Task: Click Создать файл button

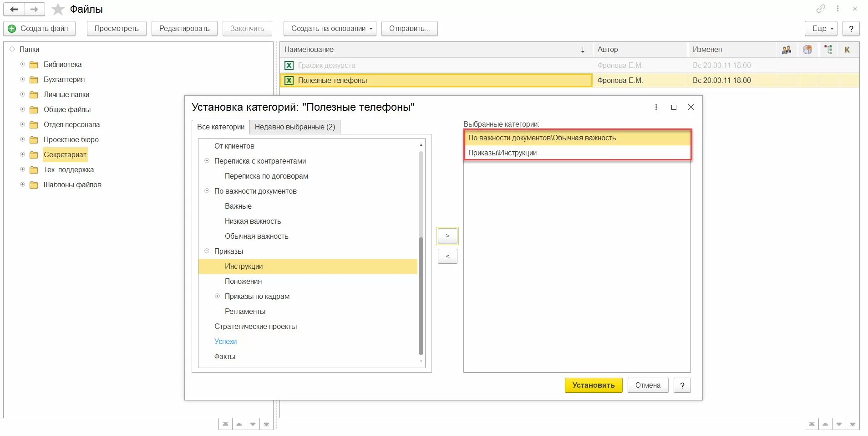Action: pos(39,28)
